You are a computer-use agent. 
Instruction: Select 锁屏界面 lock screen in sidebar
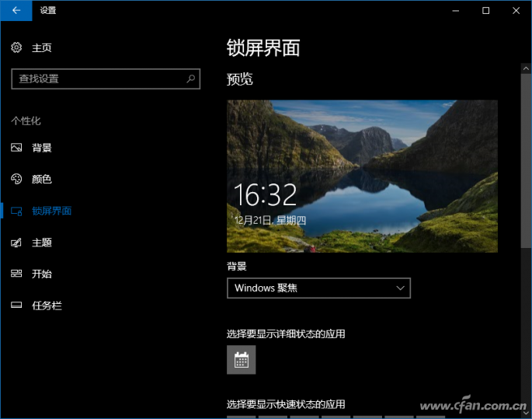pos(51,211)
